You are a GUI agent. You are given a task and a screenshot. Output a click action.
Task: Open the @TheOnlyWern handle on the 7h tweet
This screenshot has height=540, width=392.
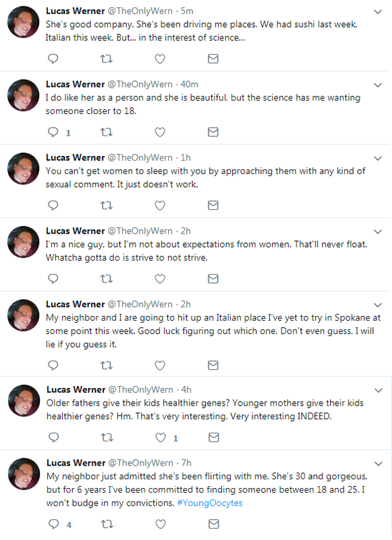coord(141,463)
